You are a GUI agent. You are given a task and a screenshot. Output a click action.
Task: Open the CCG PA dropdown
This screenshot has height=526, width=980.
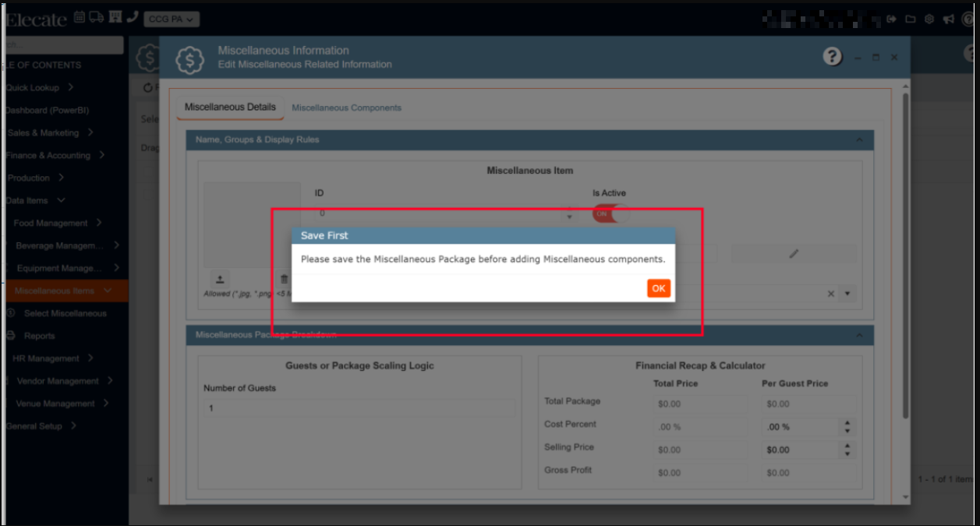click(172, 19)
